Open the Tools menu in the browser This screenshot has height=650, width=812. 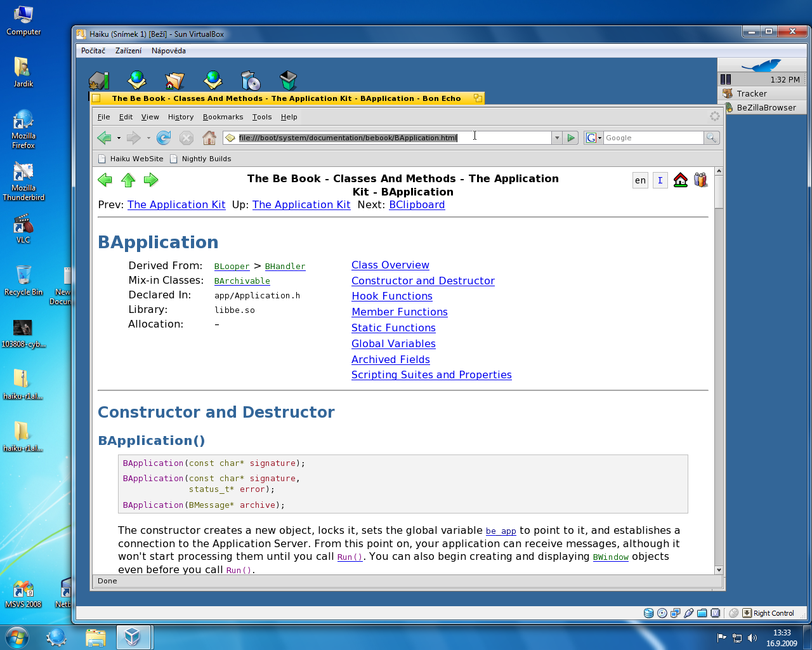(262, 117)
